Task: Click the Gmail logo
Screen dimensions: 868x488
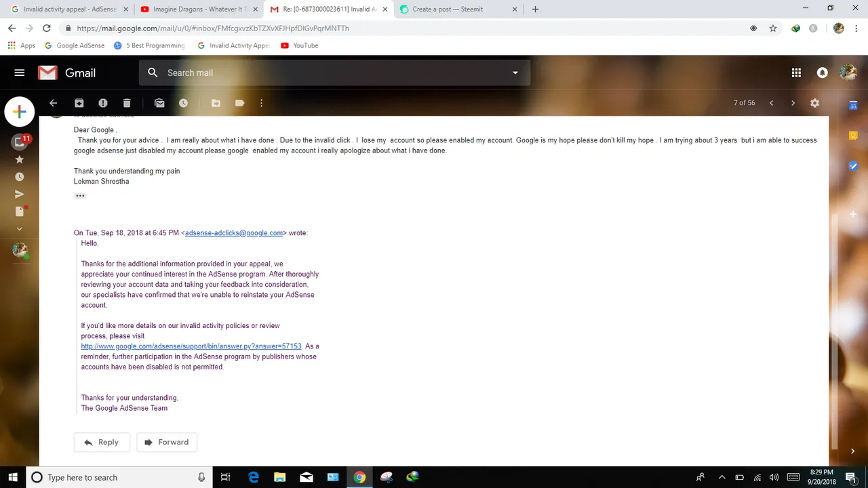Action: coord(66,73)
